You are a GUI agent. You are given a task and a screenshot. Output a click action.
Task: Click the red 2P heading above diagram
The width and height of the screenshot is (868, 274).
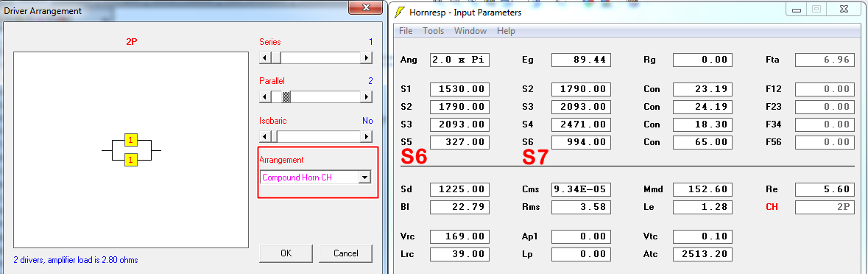[131, 41]
